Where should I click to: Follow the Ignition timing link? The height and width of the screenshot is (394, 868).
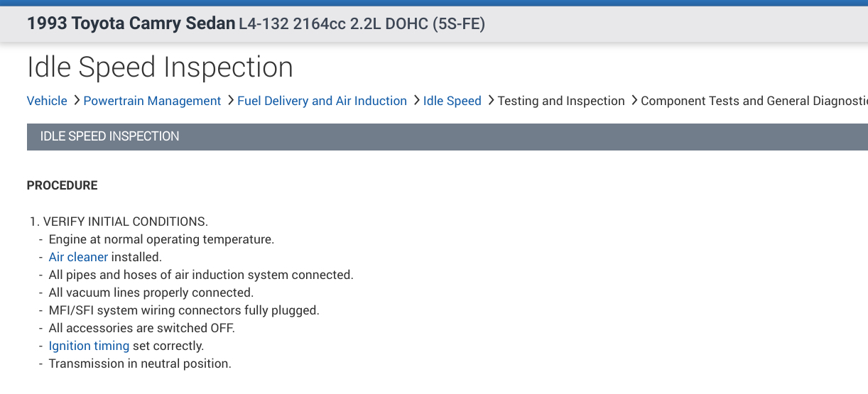pyautogui.click(x=89, y=346)
